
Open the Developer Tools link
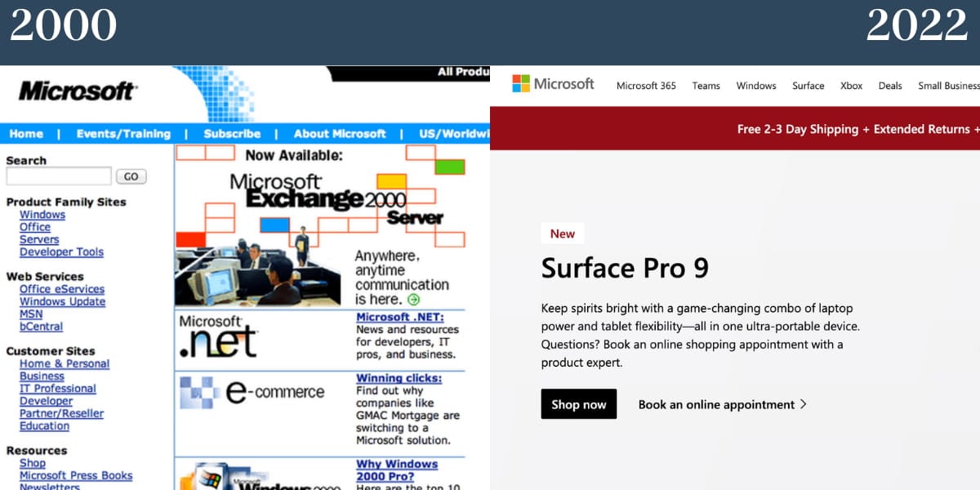coord(61,252)
